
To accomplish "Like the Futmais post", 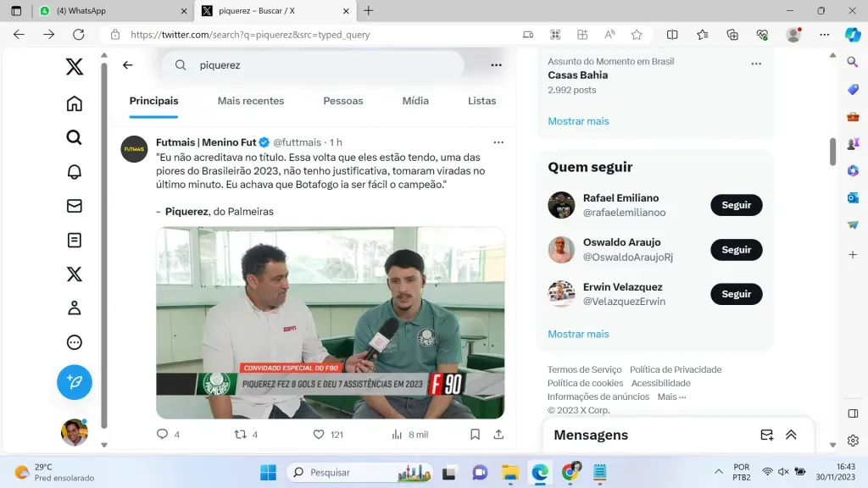I will click(319, 435).
